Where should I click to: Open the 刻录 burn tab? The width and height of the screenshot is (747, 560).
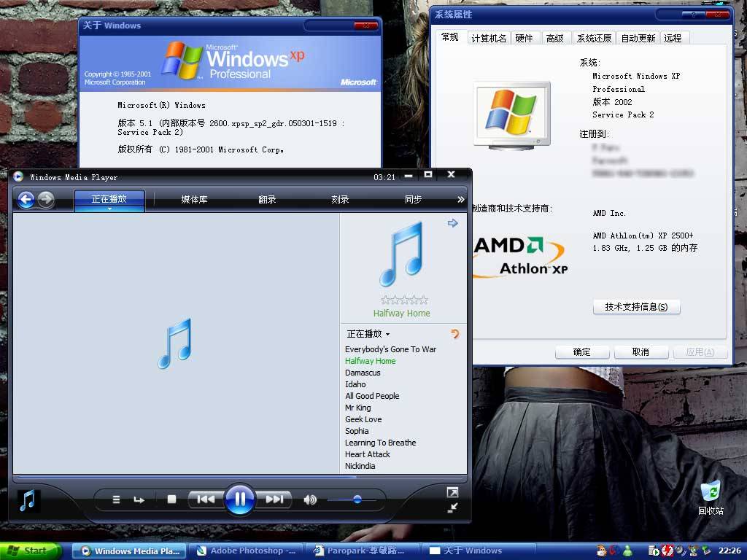tap(340, 200)
